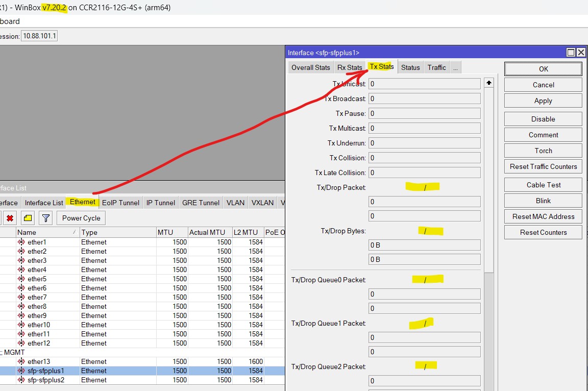Open the Status tab
The height and width of the screenshot is (391, 588).
point(410,67)
